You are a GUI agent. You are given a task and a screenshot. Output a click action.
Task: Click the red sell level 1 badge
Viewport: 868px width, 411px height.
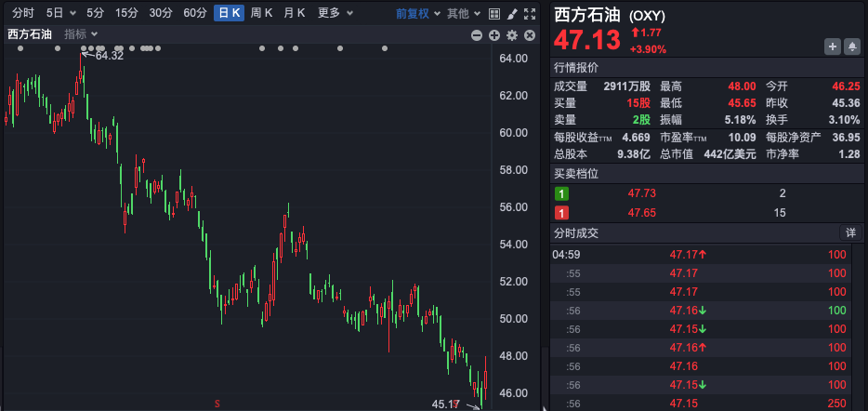[561, 213]
